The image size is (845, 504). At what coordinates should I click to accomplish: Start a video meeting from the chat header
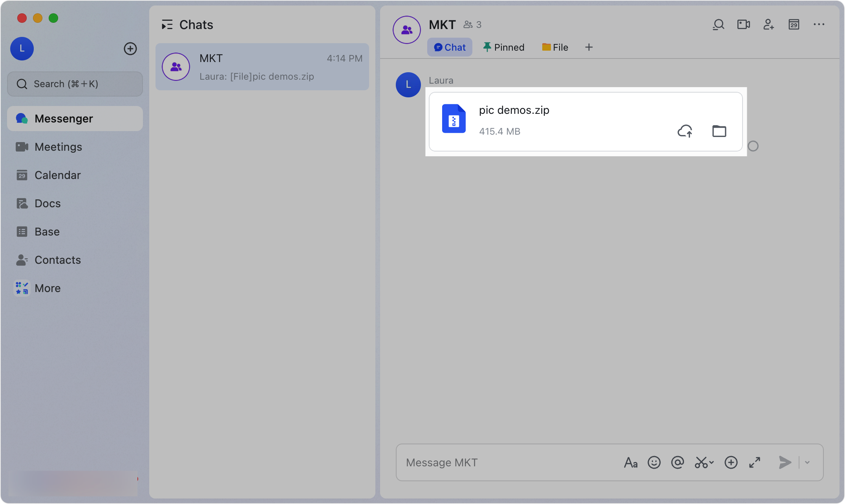(x=743, y=24)
